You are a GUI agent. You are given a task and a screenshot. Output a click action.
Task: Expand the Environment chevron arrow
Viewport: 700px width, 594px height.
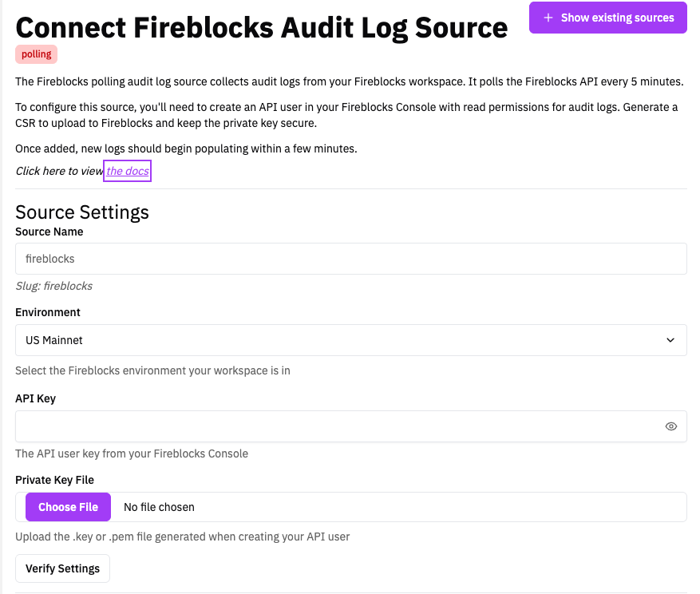click(x=670, y=340)
